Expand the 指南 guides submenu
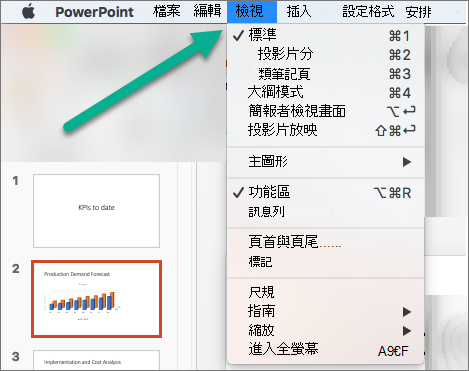Screen dimensions: 469x371 [325, 311]
